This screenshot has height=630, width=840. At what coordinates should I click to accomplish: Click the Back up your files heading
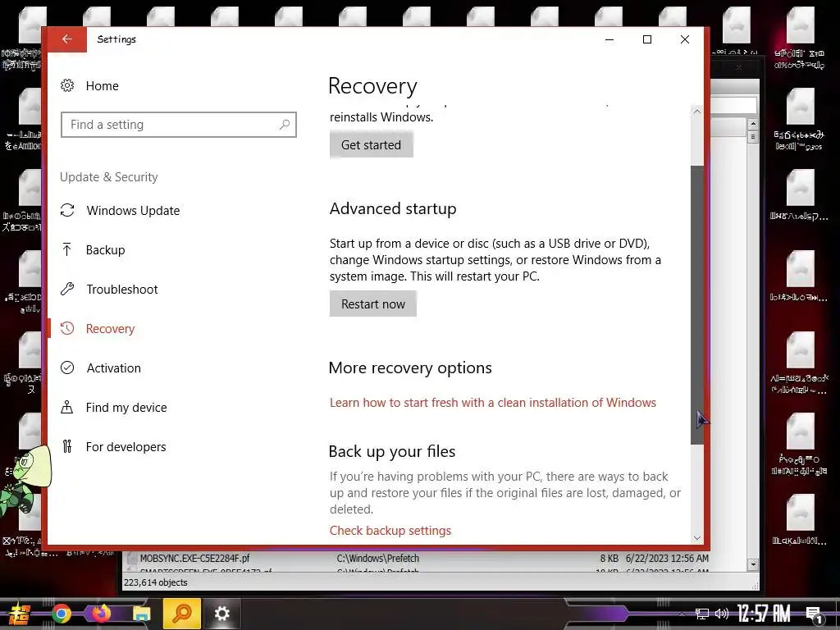point(392,452)
